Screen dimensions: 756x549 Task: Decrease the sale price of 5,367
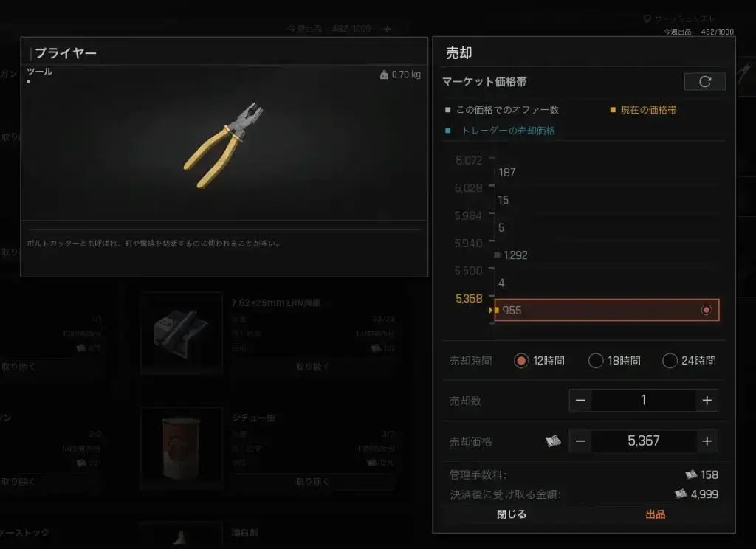pyautogui.click(x=580, y=441)
